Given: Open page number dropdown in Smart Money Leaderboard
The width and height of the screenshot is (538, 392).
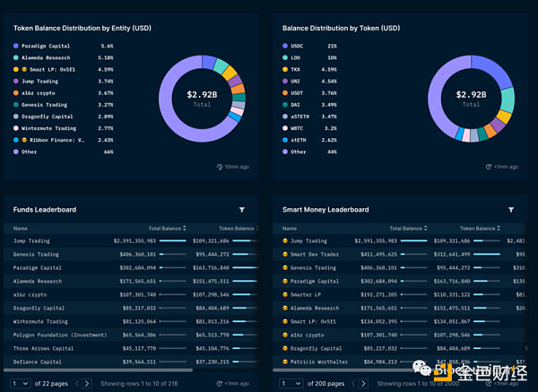Looking at the screenshot, I should 289,383.
